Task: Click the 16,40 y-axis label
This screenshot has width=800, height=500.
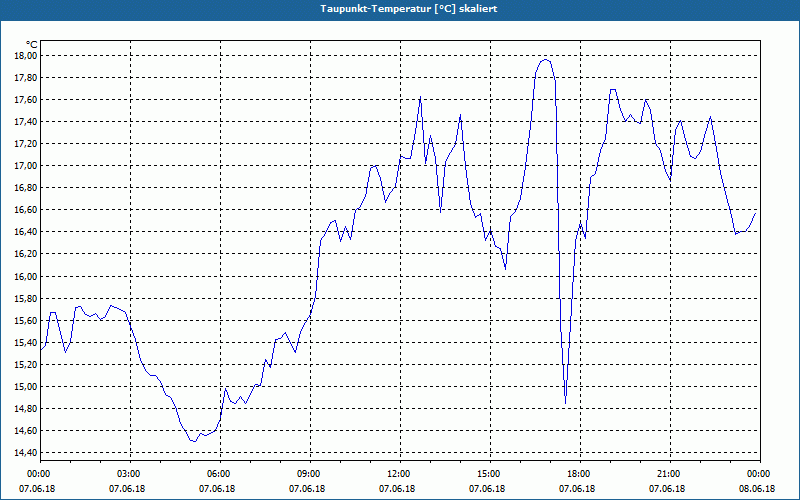Action: tap(27, 232)
